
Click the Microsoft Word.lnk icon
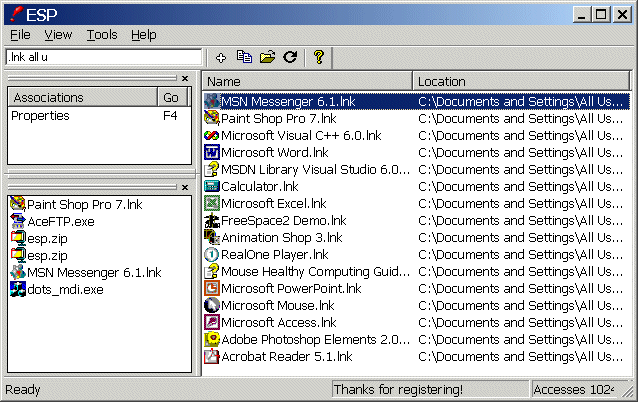pyautogui.click(x=212, y=153)
